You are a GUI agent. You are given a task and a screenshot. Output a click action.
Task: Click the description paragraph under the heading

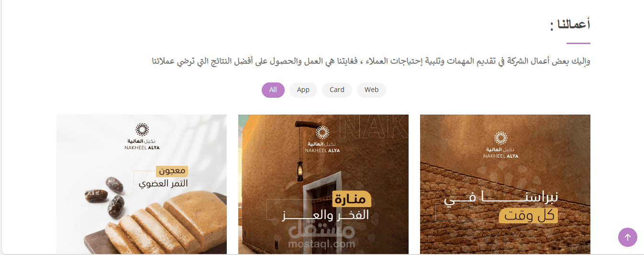(x=371, y=61)
